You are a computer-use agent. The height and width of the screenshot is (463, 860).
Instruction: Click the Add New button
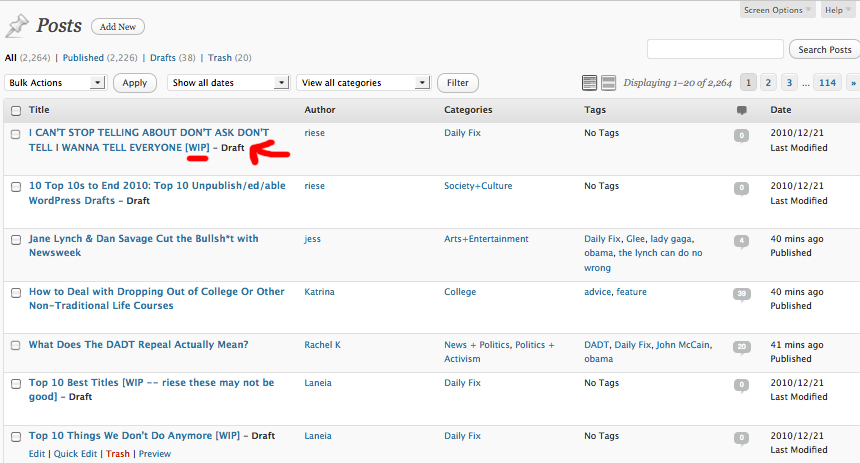[118, 26]
